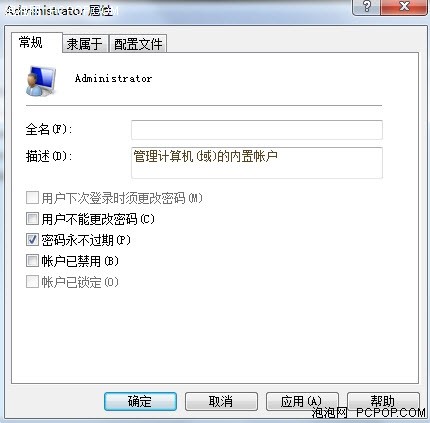The width and height of the screenshot is (430, 423).
Task: Click the Administrator user account icon
Action: 41,81
